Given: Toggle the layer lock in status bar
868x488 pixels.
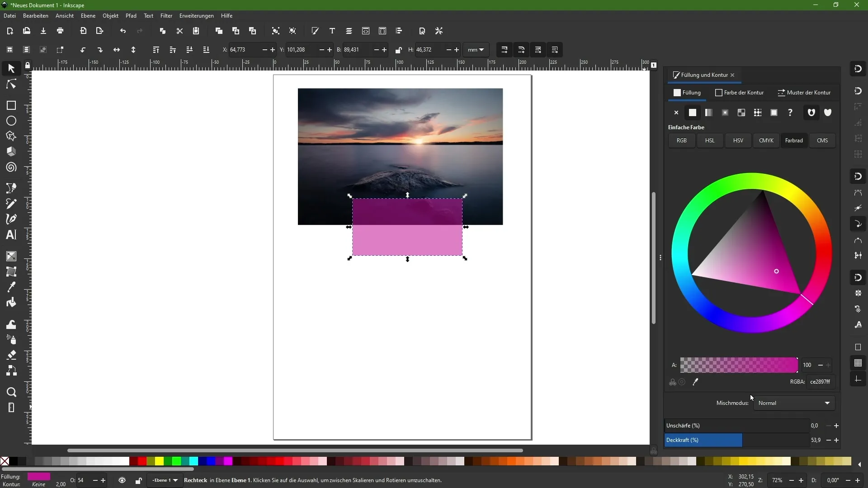Looking at the screenshot, I should coord(139,480).
